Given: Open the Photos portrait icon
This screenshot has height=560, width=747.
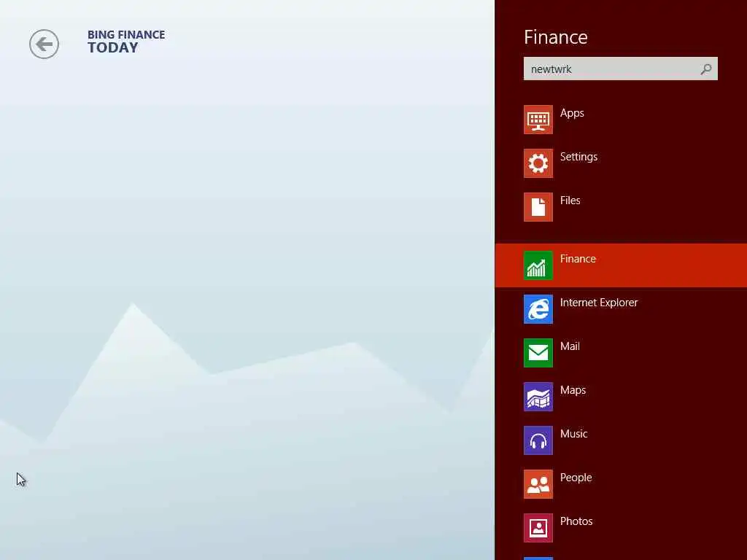Looking at the screenshot, I should click(538, 528).
